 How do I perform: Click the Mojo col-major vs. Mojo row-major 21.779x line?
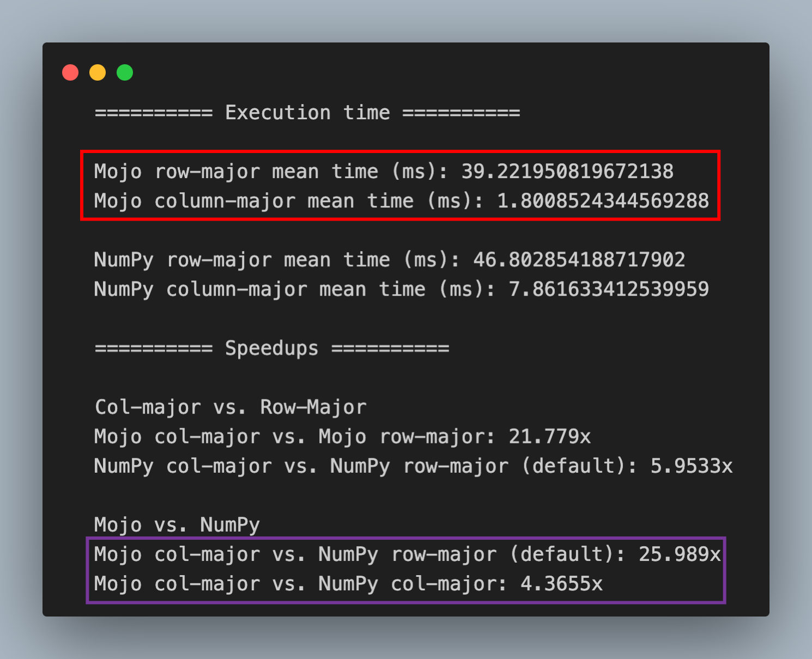(342, 436)
